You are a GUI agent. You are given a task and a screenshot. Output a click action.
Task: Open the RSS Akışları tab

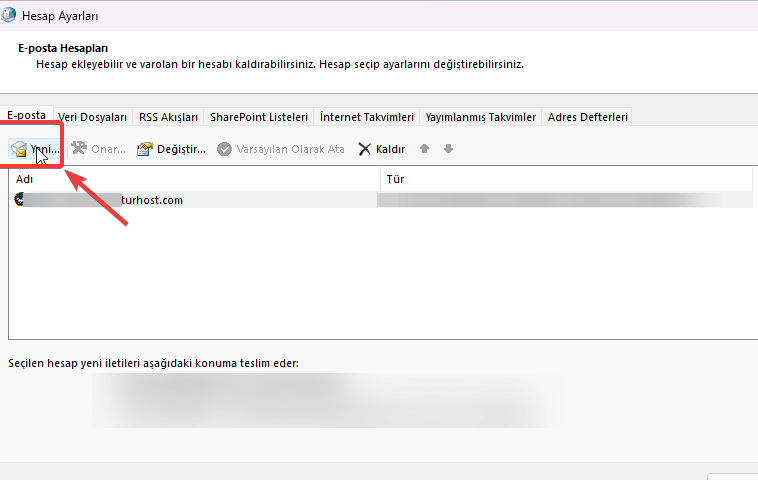tap(168, 117)
